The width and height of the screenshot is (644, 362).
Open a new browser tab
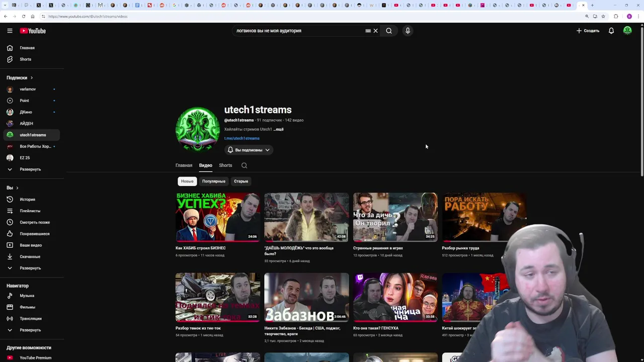pos(592,5)
